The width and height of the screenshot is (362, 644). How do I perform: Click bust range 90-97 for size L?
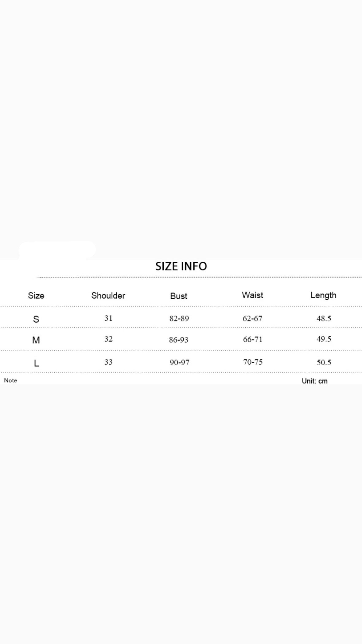[179, 363]
